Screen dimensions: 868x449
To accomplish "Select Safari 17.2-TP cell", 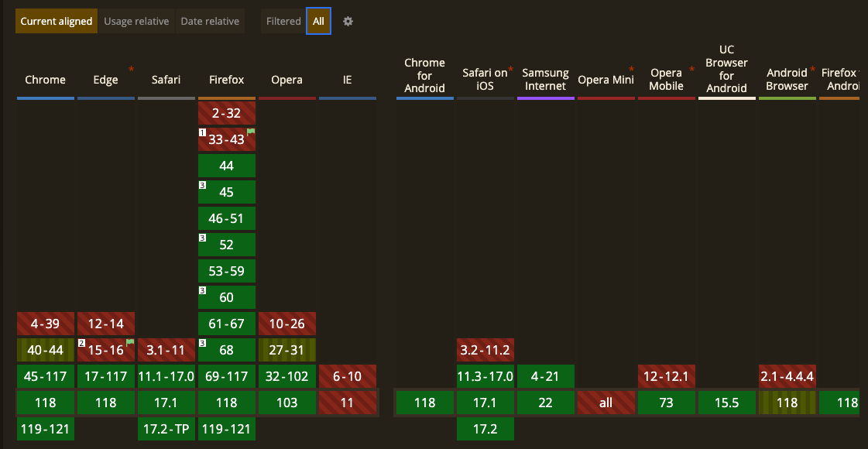I will [x=166, y=429].
